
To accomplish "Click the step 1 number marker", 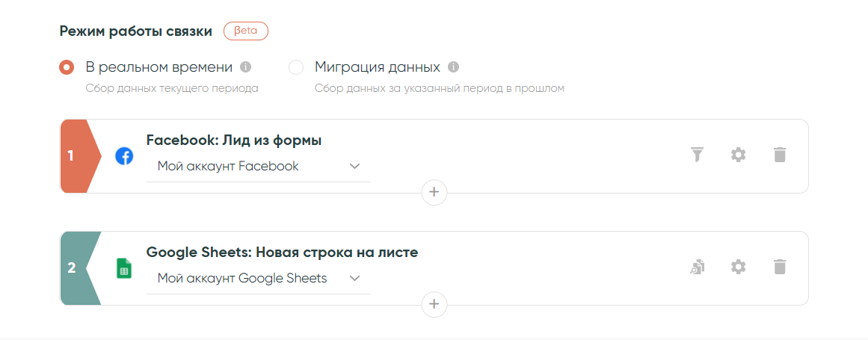I will coord(73,156).
